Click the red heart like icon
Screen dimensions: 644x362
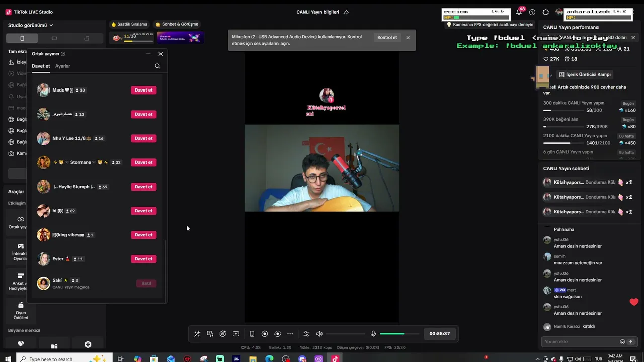pos(634,302)
